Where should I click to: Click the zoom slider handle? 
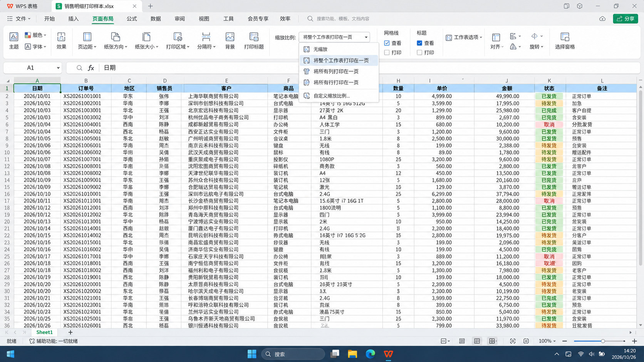point(603,341)
